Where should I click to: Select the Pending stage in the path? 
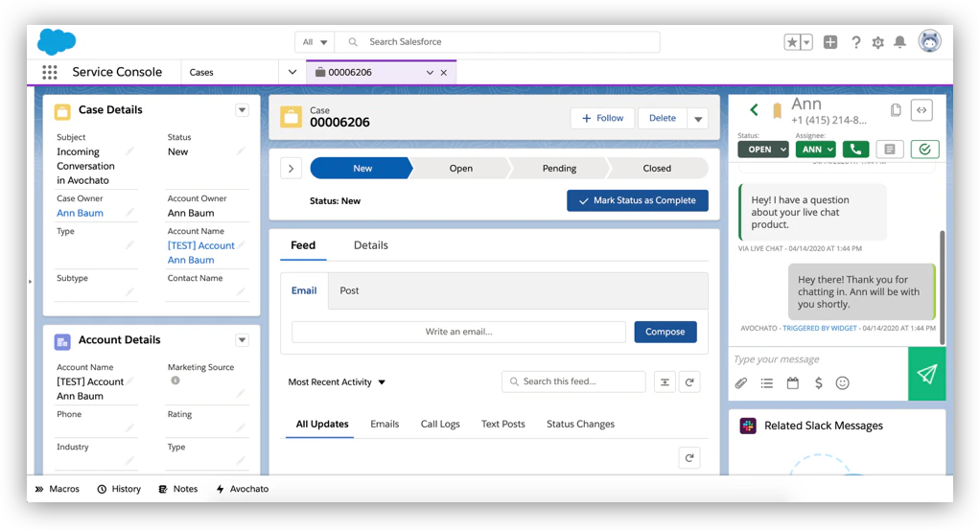click(559, 168)
